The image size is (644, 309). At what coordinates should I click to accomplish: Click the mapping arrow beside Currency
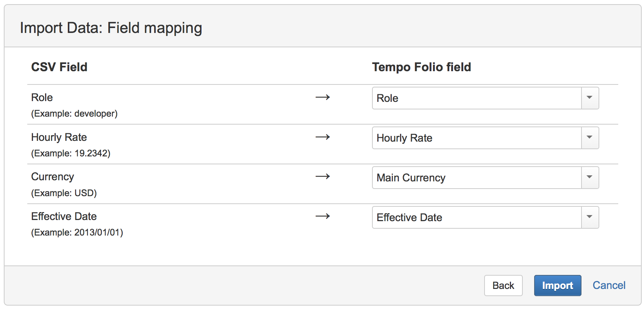(322, 176)
